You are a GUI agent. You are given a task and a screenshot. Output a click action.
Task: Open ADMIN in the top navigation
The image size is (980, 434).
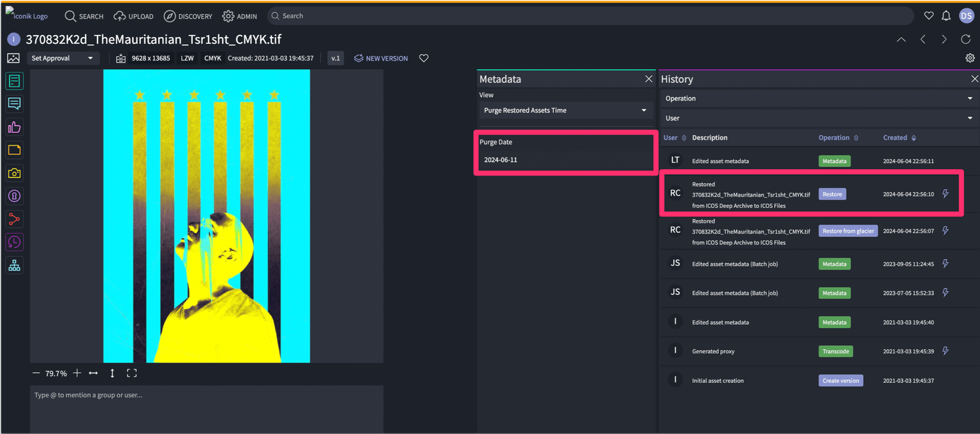240,16
